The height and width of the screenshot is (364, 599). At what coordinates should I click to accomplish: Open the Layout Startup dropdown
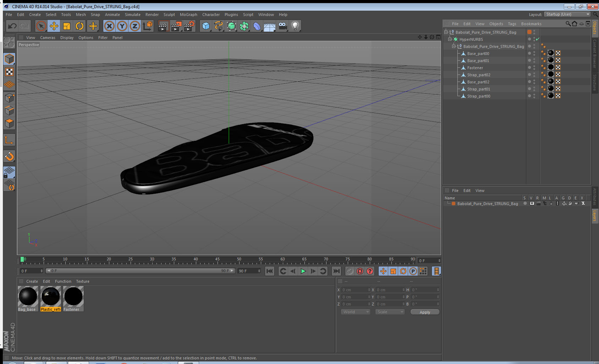tap(567, 14)
